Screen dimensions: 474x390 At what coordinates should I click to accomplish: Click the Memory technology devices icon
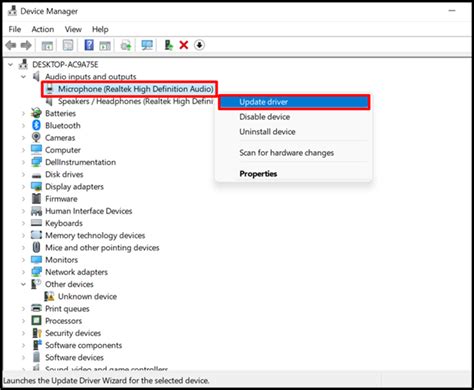pos(36,235)
